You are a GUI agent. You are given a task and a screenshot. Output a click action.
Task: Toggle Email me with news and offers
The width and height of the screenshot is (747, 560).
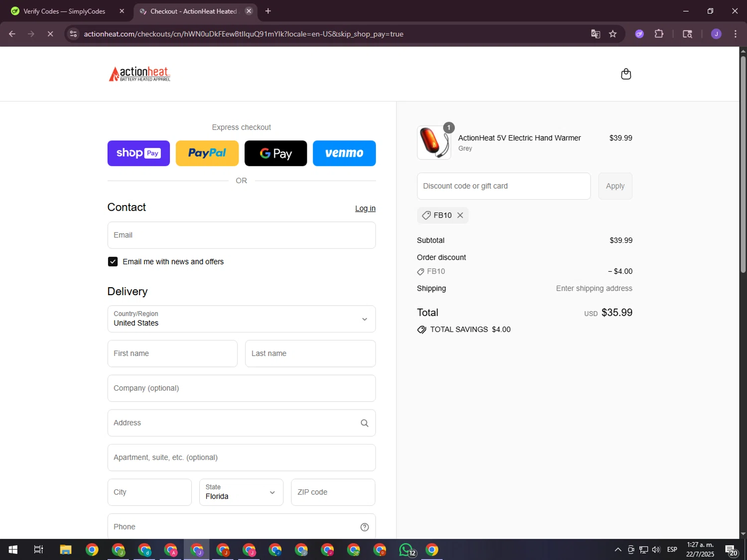pos(113,262)
